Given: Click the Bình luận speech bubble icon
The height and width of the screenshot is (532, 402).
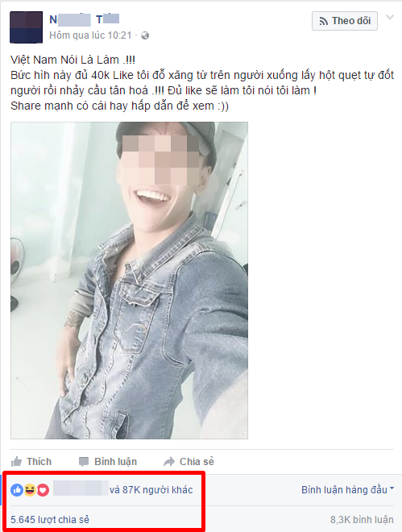Looking at the screenshot, I should 84,462.
